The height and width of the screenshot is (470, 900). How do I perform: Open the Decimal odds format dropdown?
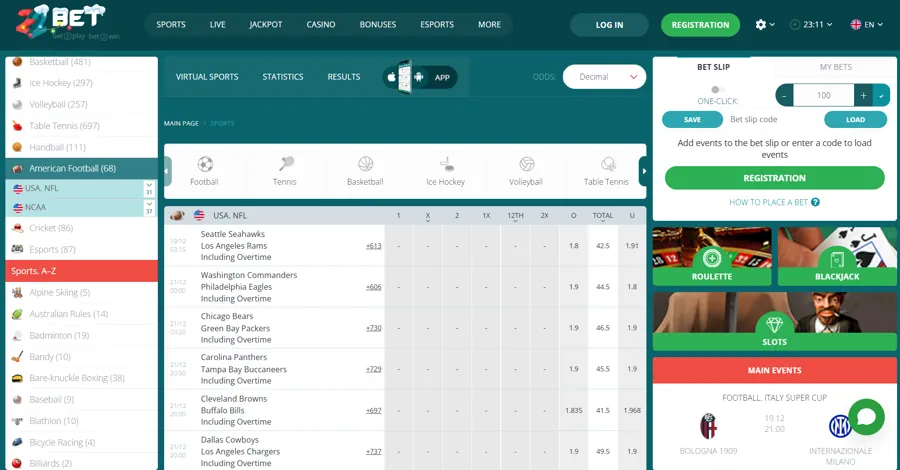(x=604, y=77)
